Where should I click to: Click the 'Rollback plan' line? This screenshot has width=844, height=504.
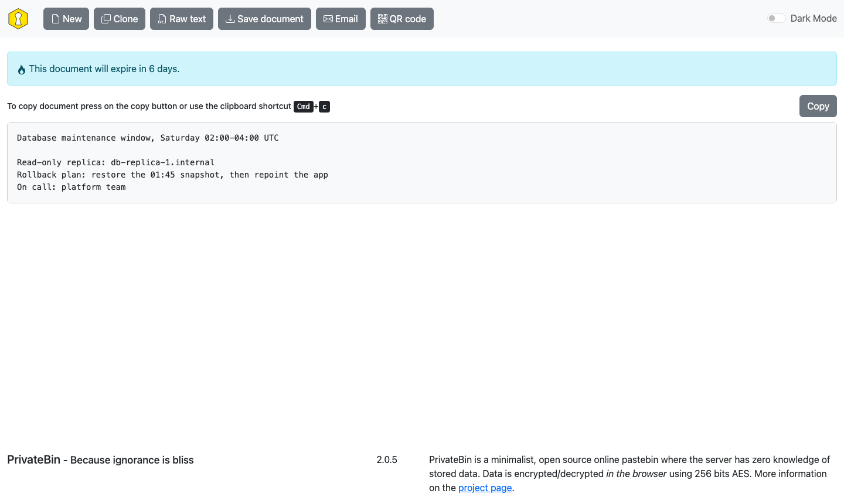pyautogui.click(x=172, y=175)
